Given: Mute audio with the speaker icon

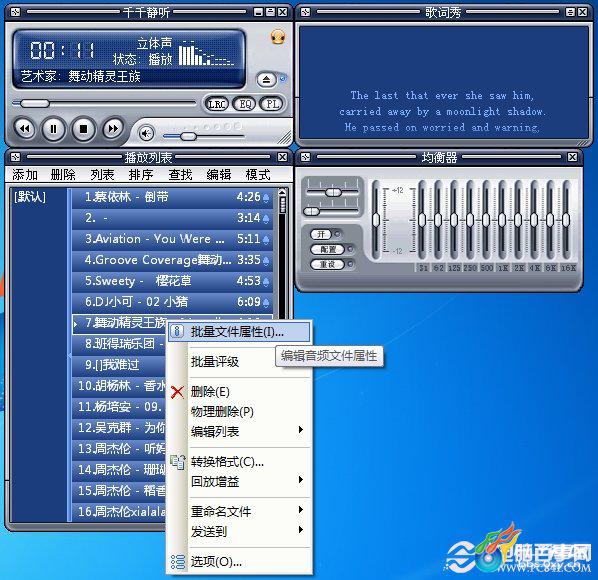Looking at the screenshot, I should point(146,133).
